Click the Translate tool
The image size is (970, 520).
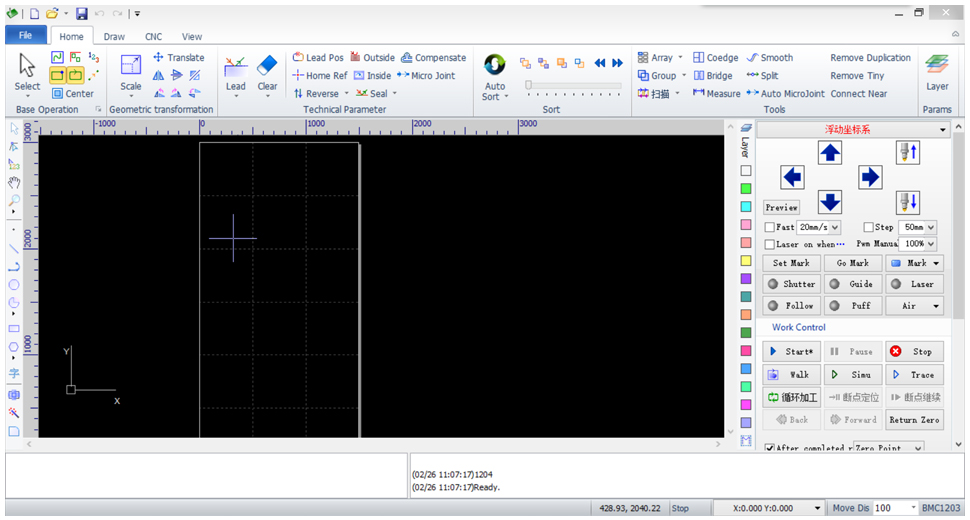coord(178,58)
